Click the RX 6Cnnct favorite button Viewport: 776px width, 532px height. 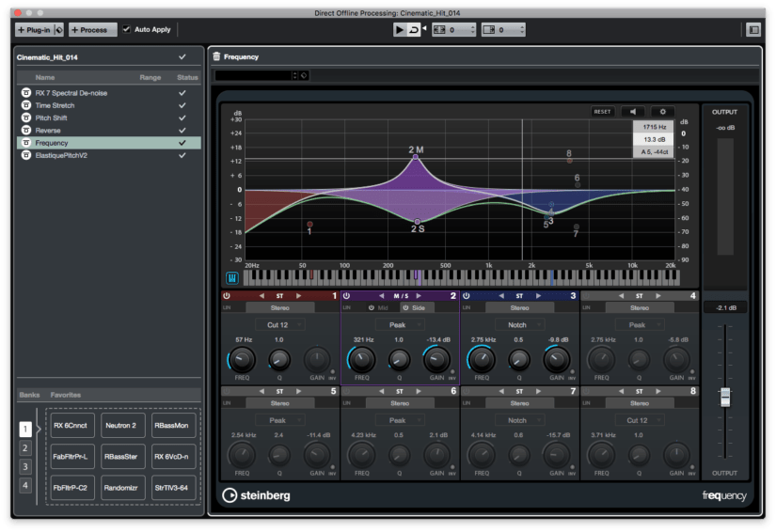coord(72,425)
